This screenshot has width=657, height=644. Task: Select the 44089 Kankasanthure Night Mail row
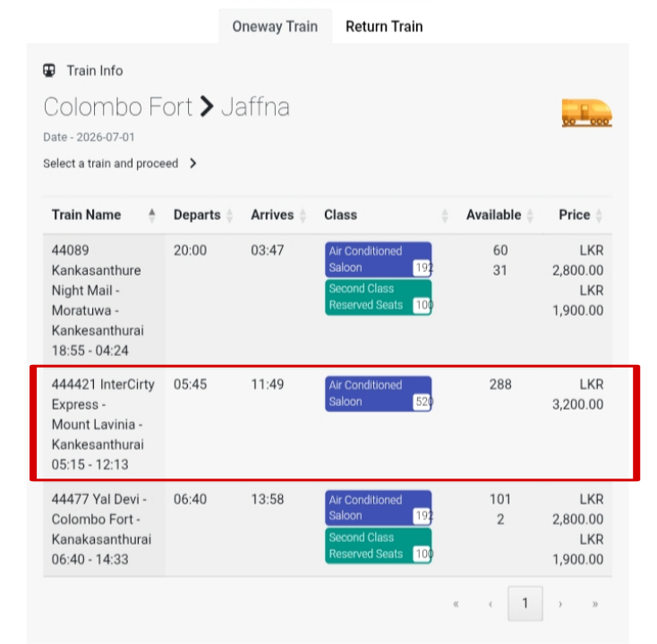(x=328, y=301)
